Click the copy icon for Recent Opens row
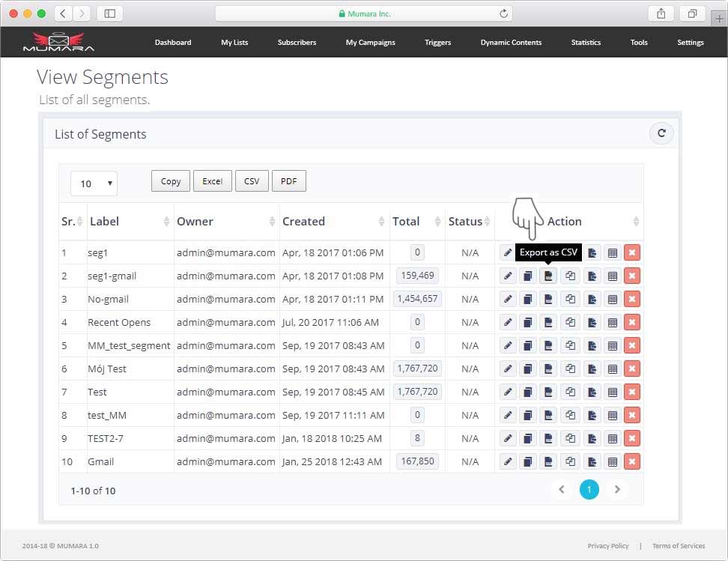728x561 pixels. (x=528, y=322)
